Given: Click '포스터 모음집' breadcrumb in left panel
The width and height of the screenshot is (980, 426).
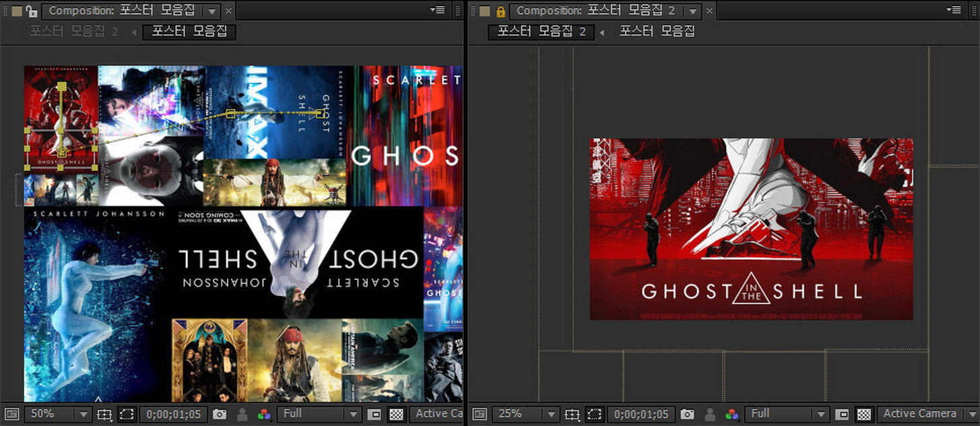Looking at the screenshot, I should pos(189,32).
